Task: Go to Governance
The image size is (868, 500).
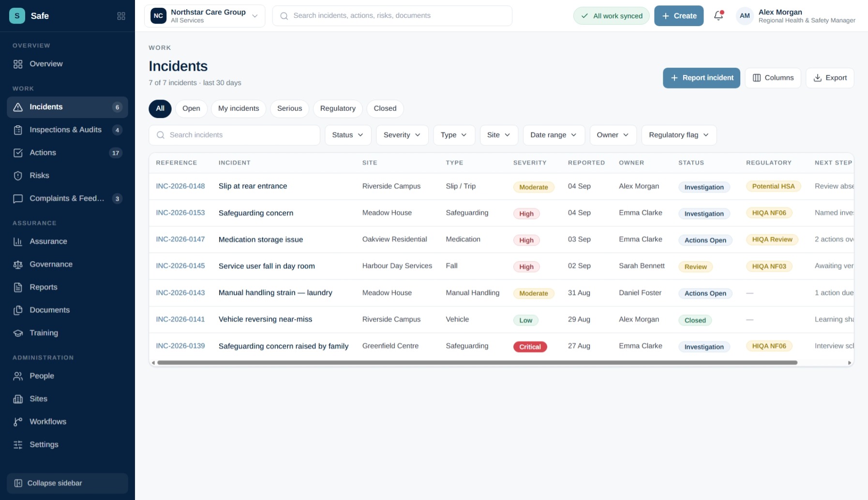Action: coord(67,264)
